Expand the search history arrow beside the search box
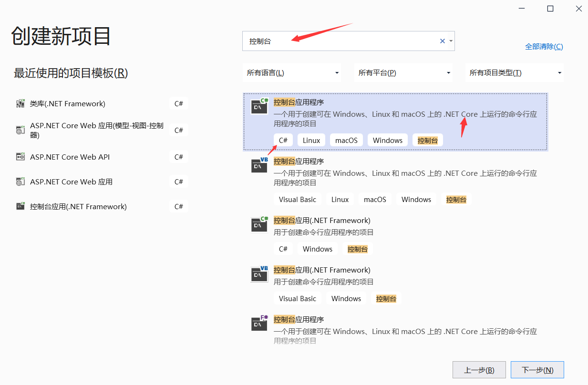 (450, 41)
